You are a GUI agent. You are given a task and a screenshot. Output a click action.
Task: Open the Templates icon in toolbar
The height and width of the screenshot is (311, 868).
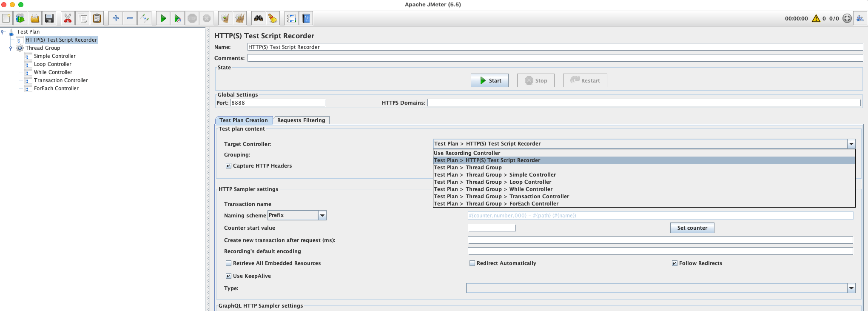(20, 18)
